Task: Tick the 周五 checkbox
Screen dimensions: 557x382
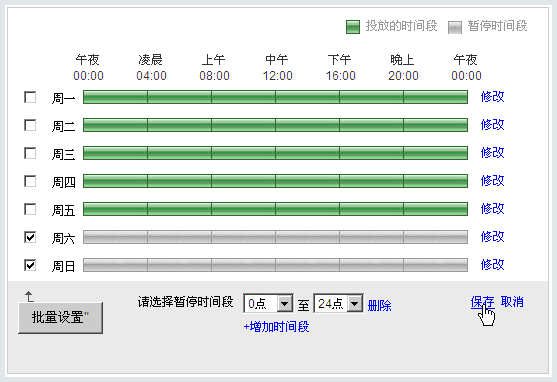Action: [30, 209]
